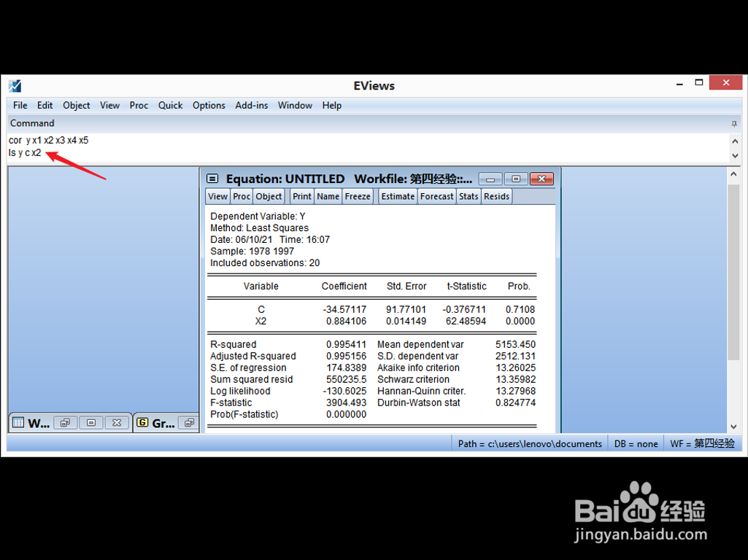Restore the minimized Graph window
The image size is (748, 560).
[x=190, y=423]
